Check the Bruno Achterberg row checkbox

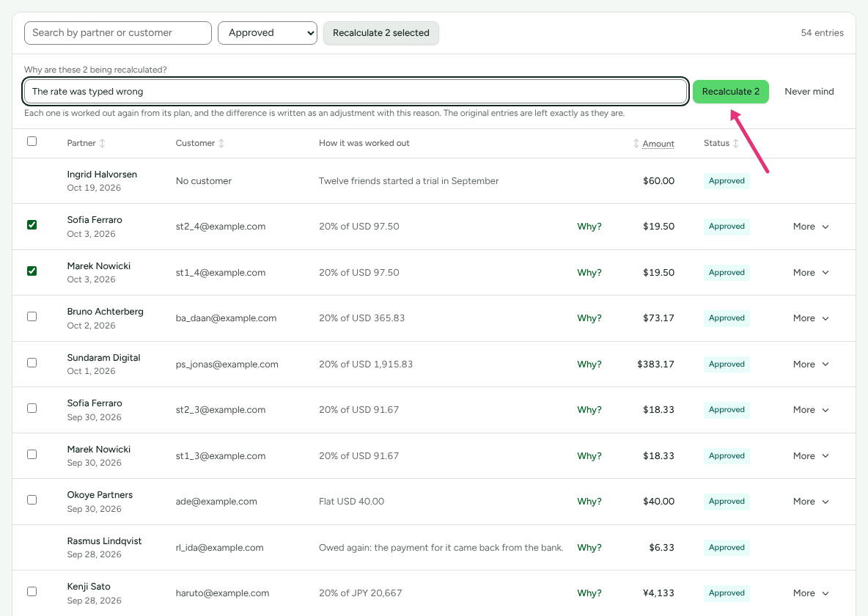pos(32,316)
